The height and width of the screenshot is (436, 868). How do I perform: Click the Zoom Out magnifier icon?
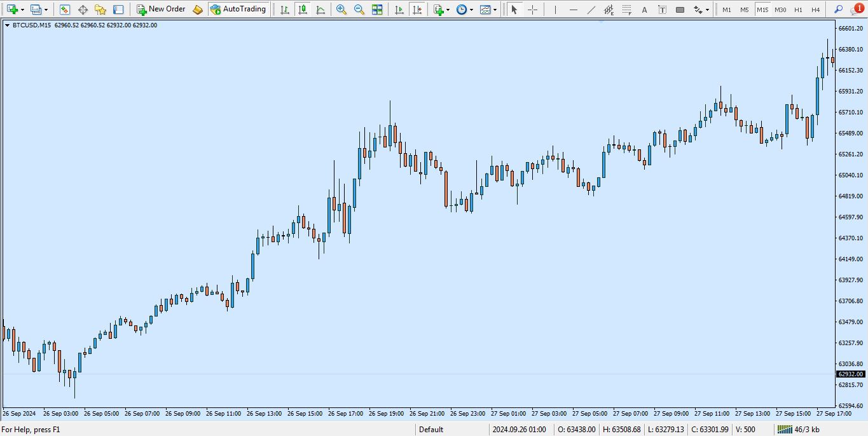[x=359, y=10]
